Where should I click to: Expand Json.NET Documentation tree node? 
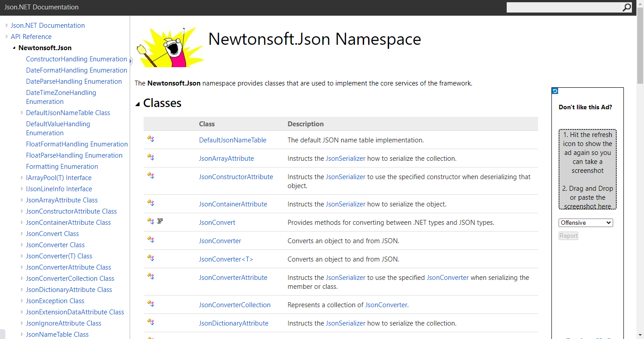(x=7, y=26)
